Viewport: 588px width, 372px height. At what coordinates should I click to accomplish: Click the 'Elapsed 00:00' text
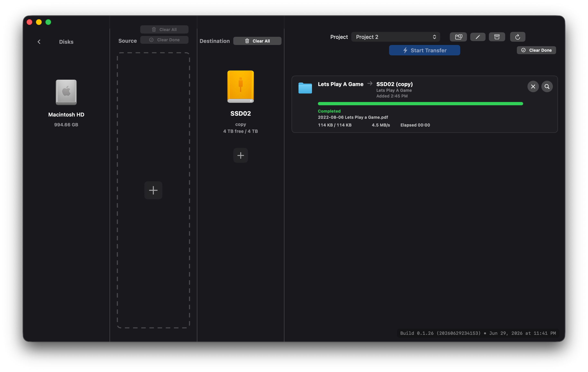point(415,125)
